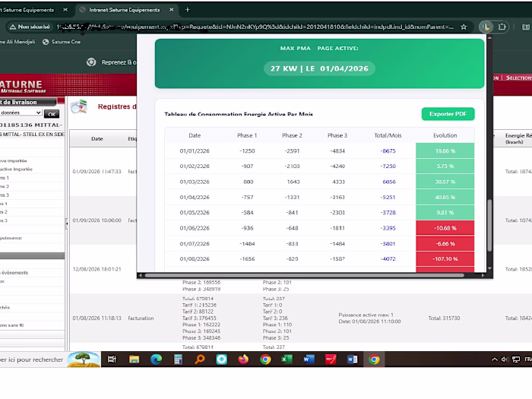Click the OK button in sidebar
This screenshot has height=399, width=532.
pos(52,114)
